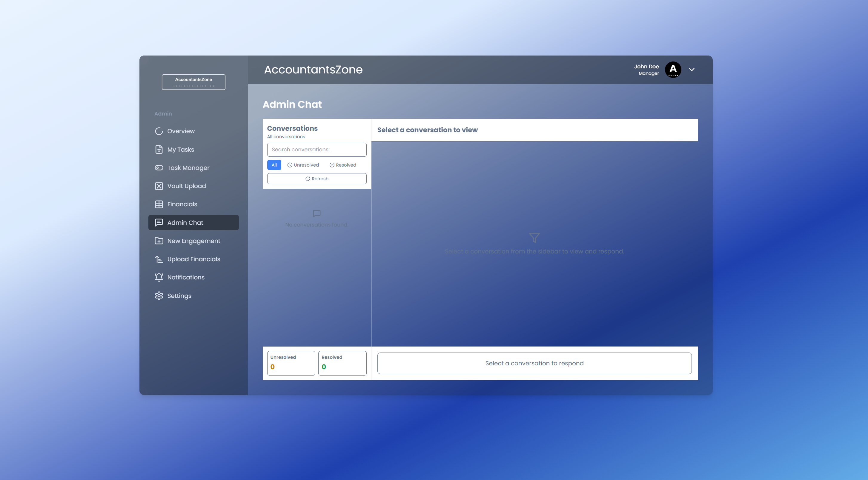The image size is (868, 480).
Task: Click the Search conversations field
Action: pos(317,150)
